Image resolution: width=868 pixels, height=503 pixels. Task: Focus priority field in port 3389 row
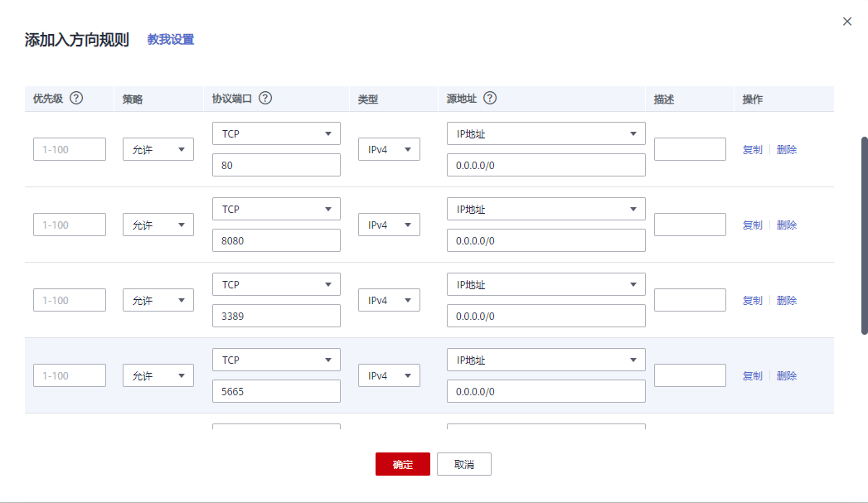point(69,300)
